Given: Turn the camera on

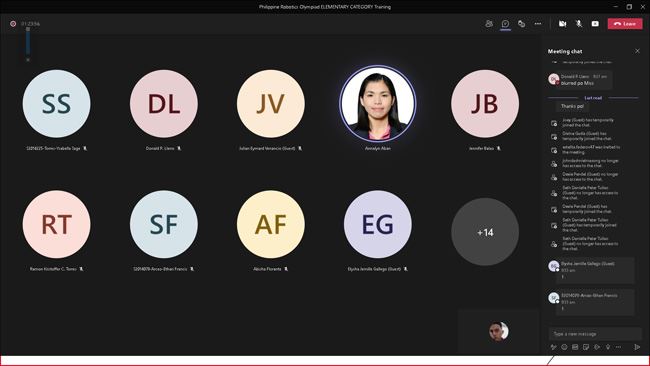Looking at the screenshot, I should 563,24.
